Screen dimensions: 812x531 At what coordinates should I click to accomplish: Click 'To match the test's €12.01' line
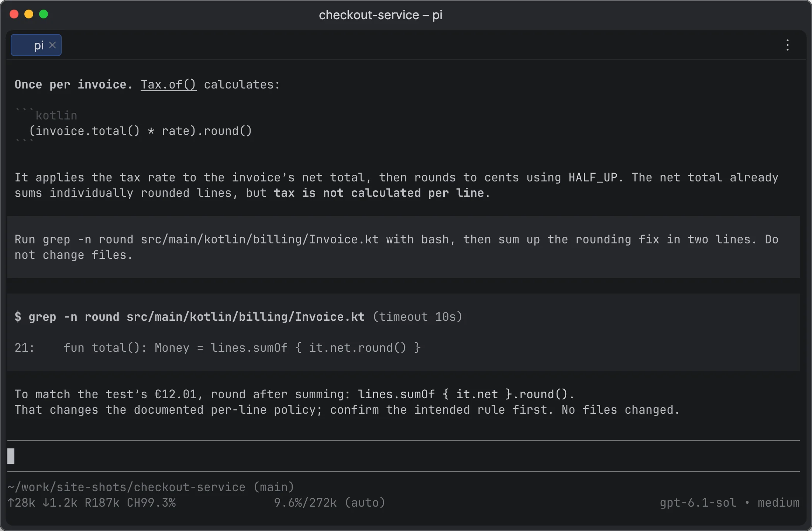[x=295, y=394]
